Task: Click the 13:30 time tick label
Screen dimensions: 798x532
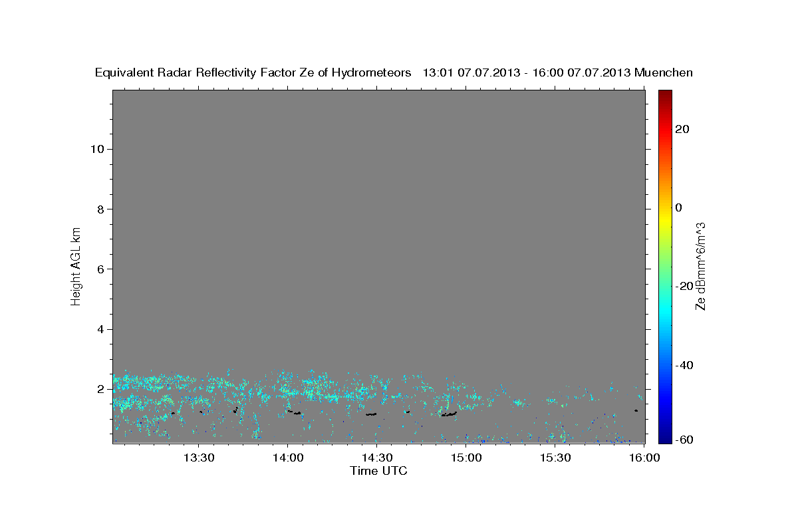Action: pyautogui.click(x=198, y=458)
